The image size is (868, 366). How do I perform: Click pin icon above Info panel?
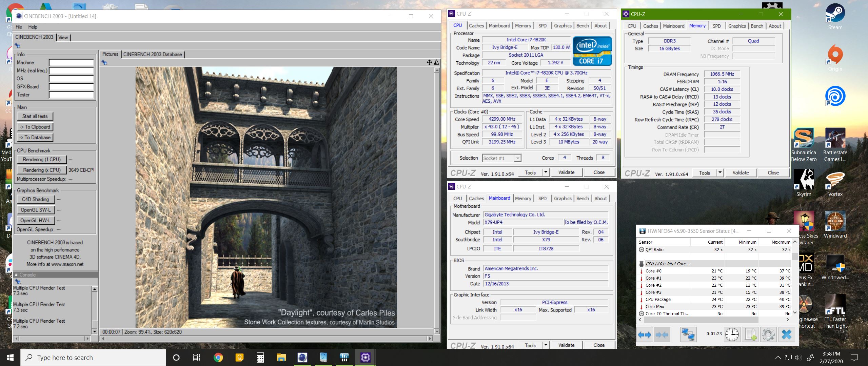[x=18, y=45]
